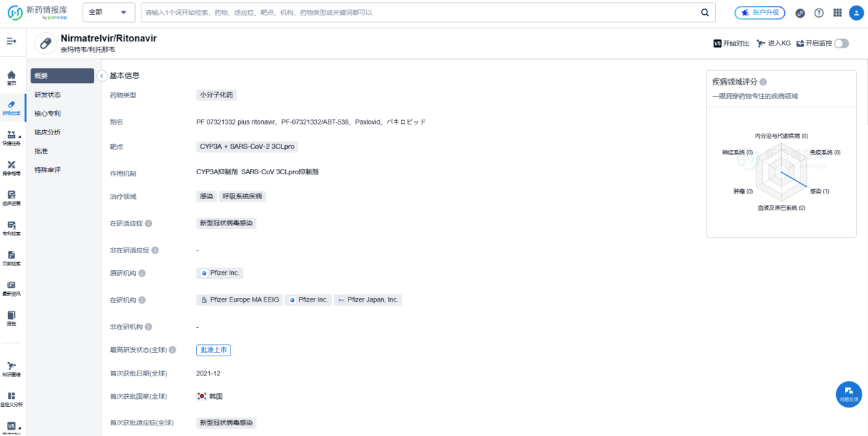
Task: Click the user account avatar
Action: 856,13
